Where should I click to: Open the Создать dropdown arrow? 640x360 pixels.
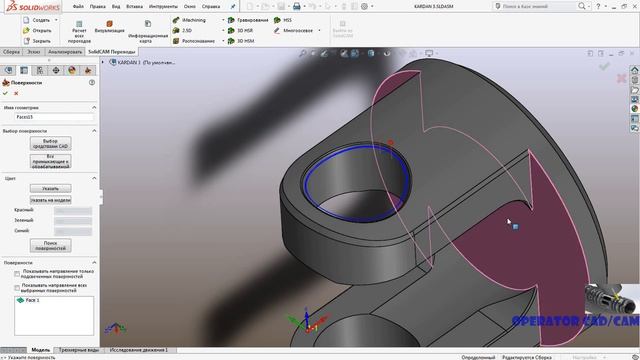coord(56,20)
